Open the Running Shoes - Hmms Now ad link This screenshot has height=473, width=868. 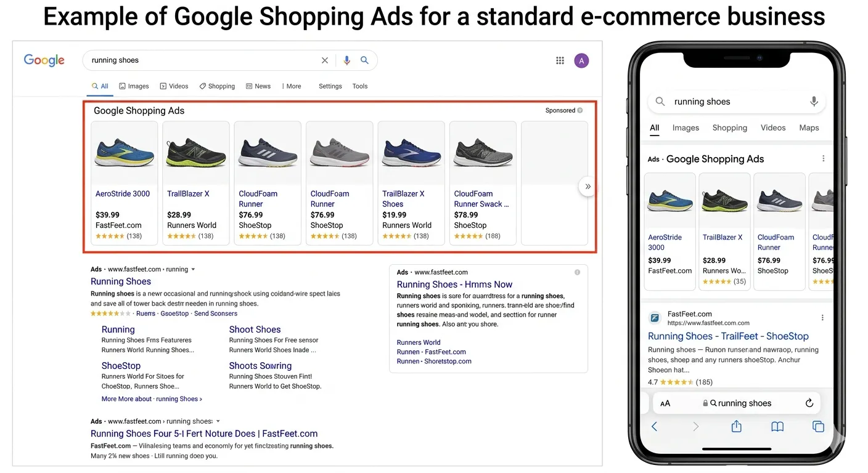(454, 284)
